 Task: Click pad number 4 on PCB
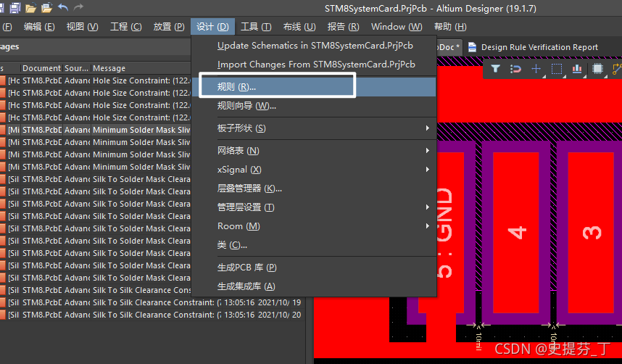pyautogui.click(x=516, y=233)
